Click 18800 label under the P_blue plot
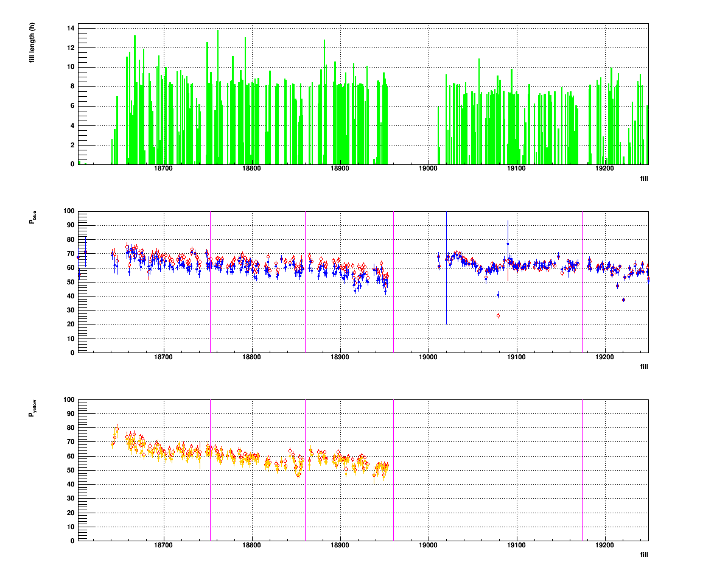728x565 pixels. tap(251, 357)
